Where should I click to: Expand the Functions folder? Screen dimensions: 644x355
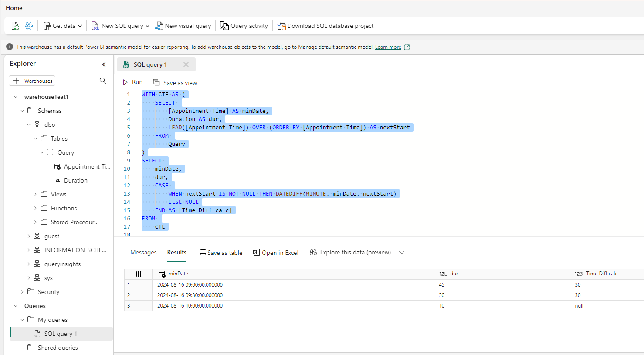[x=35, y=208]
